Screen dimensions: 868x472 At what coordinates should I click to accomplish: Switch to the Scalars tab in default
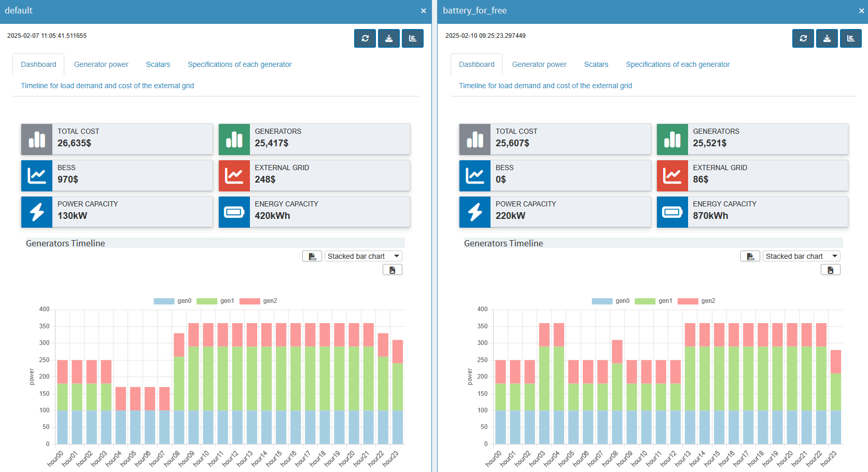[158, 64]
